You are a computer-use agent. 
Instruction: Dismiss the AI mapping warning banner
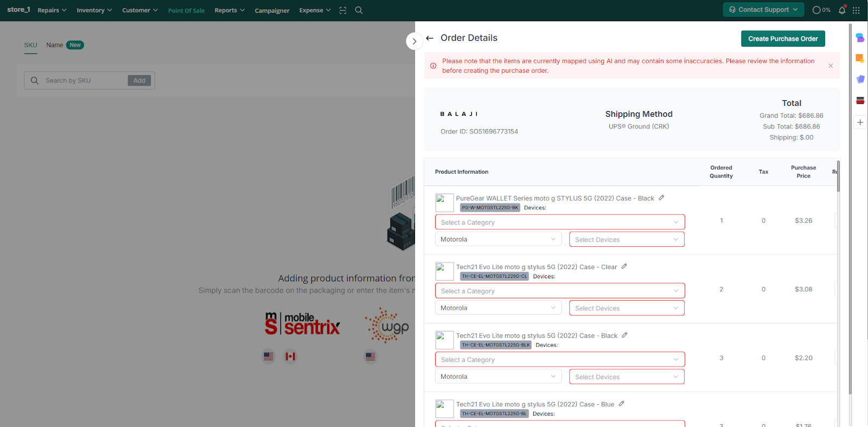coord(830,66)
